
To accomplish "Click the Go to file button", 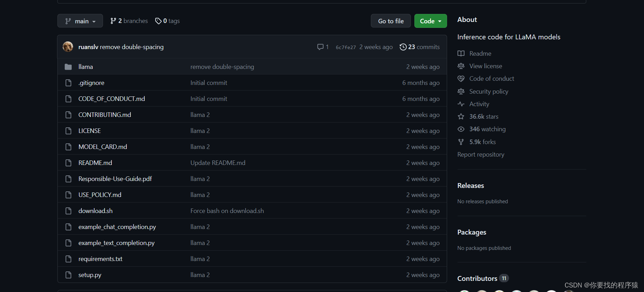I will click(x=391, y=21).
